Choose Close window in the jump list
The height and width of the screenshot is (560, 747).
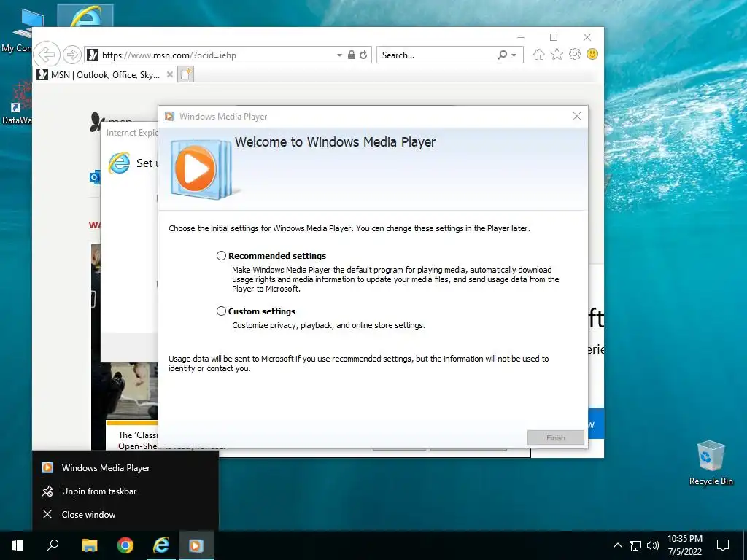click(125, 515)
